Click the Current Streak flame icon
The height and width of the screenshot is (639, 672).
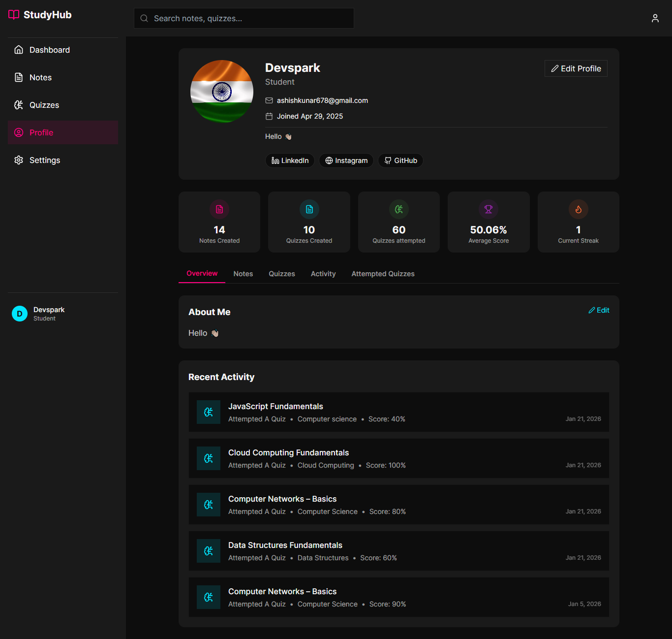[578, 209]
